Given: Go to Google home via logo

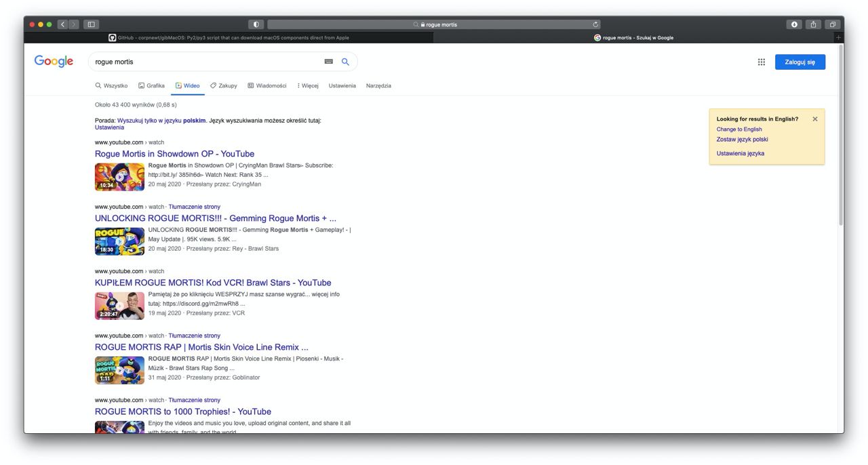Looking at the screenshot, I should click(54, 62).
